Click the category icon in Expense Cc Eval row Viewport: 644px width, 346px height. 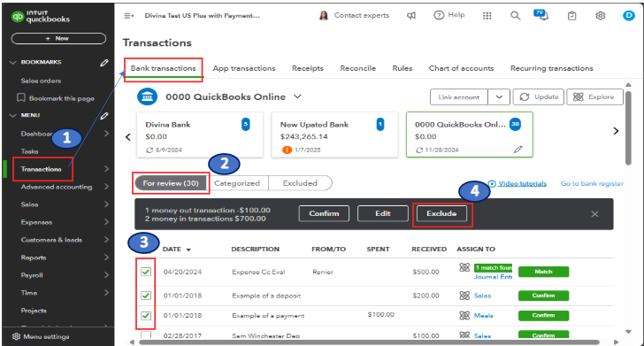click(464, 267)
